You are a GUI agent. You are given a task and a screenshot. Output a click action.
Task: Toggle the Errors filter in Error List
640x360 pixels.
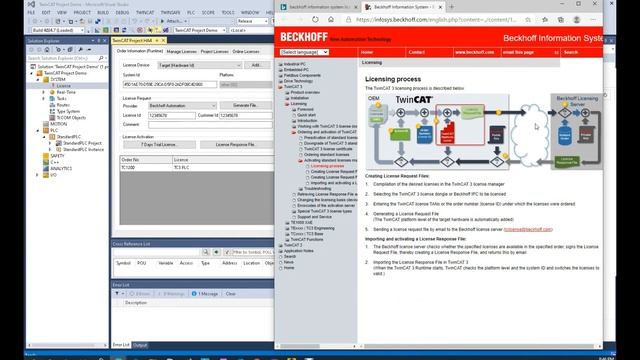pyautogui.click(x=140, y=293)
